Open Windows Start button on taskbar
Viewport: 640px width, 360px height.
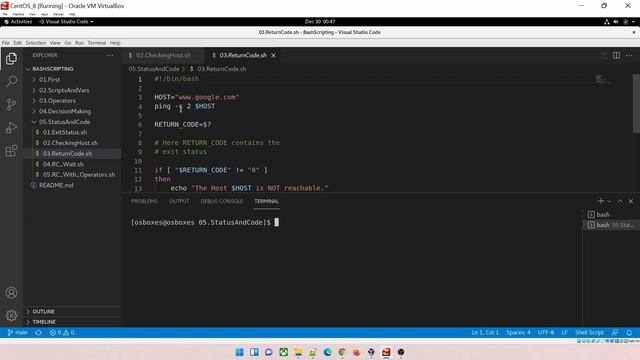click(240, 352)
